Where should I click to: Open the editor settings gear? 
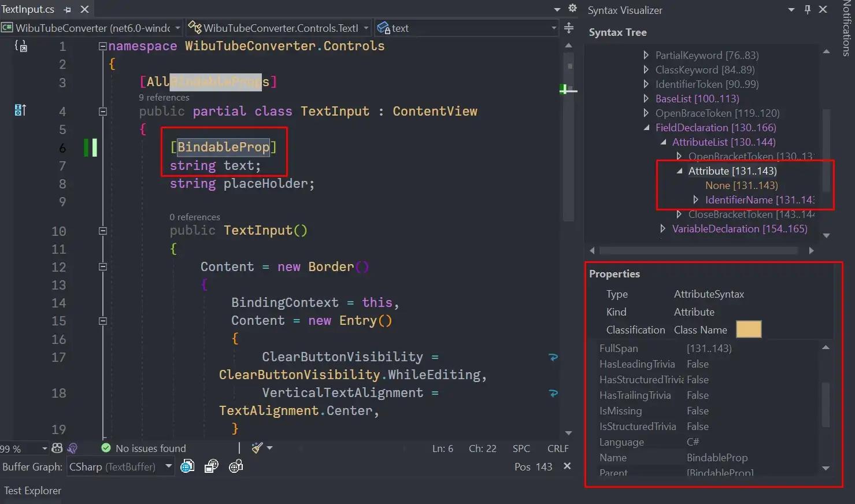572,8
